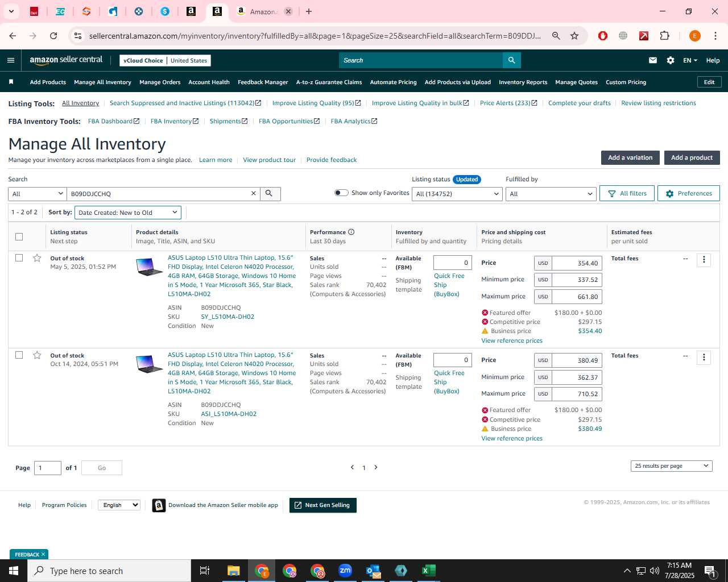Click Maximum price field showing 710.52
This screenshot has width=728, height=582.
(x=577, y=394)
